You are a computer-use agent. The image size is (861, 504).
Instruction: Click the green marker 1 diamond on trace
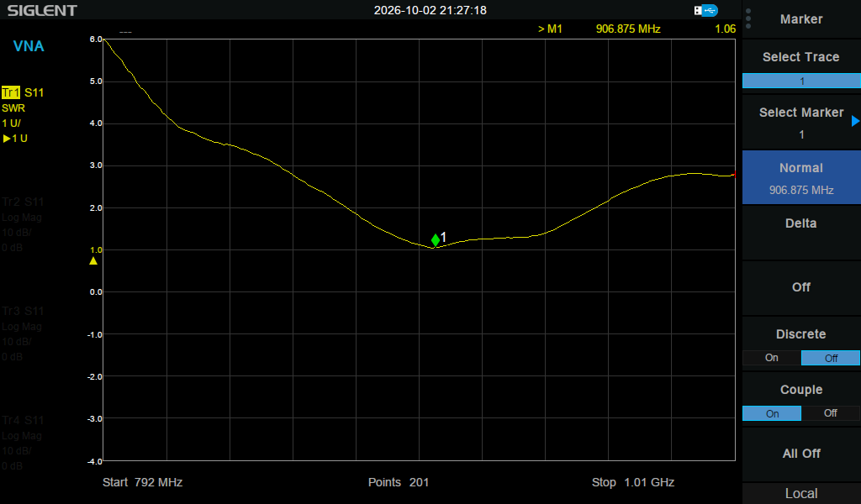pos(436,239)
